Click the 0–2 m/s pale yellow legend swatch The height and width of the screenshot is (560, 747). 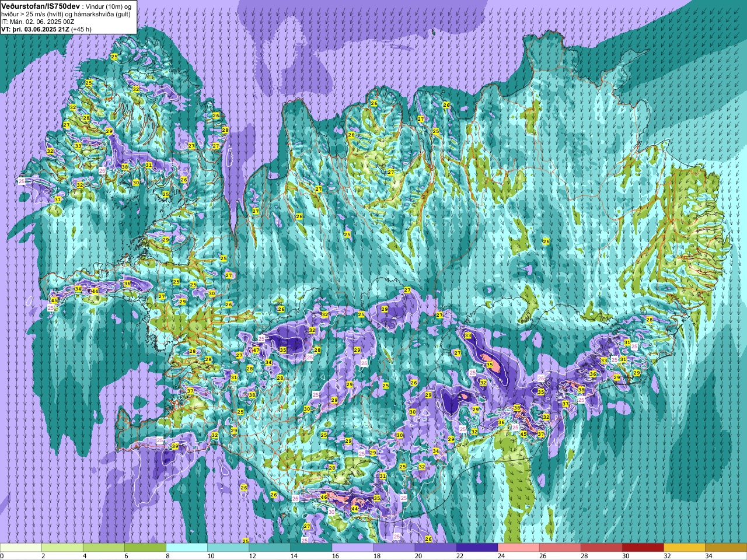coord(21,548)
